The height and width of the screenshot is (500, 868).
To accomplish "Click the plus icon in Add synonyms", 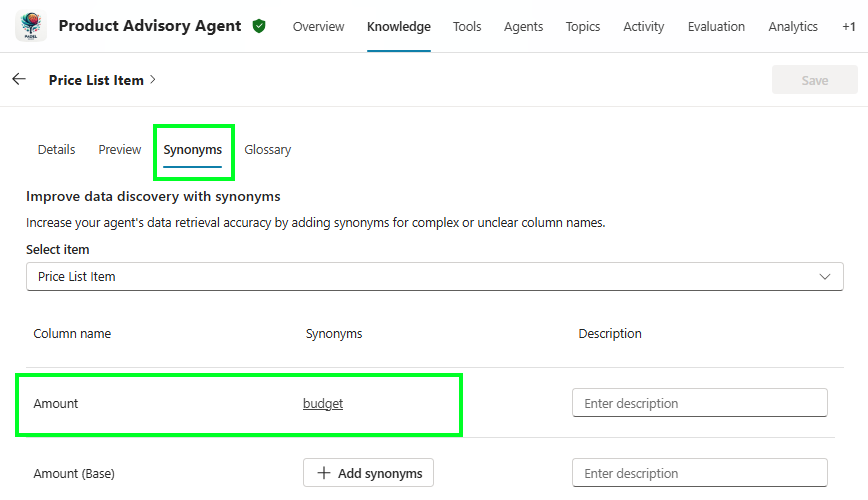I will [323, 473].
